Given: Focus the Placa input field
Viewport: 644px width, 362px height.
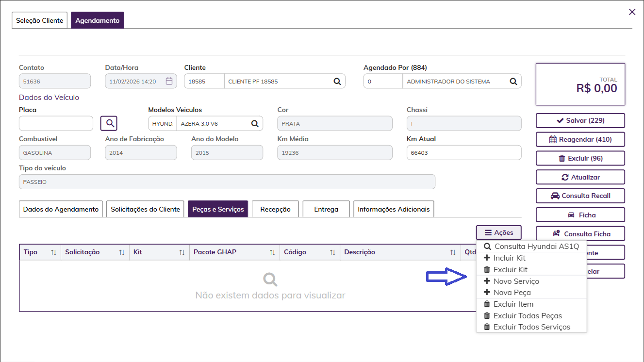Looking at the screenshot, I should pyautogui.click(x=56, y=124).
